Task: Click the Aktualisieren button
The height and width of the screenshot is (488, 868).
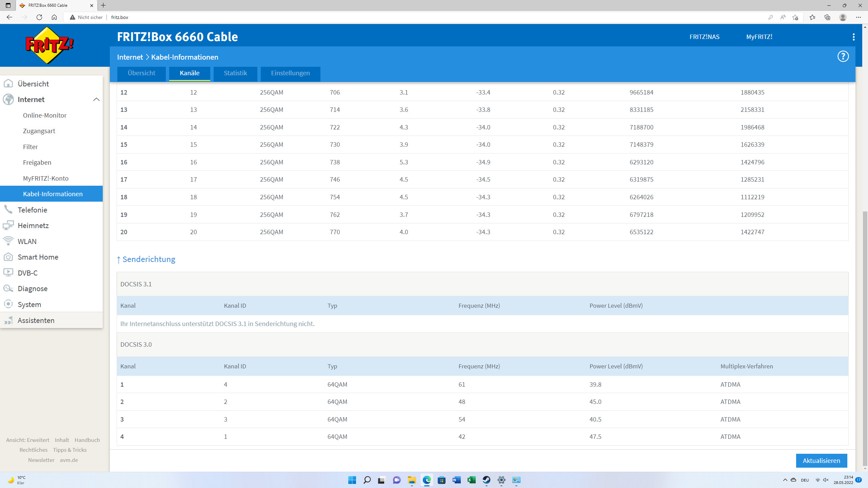Action: pyautogui.click(x=821, y=461)
